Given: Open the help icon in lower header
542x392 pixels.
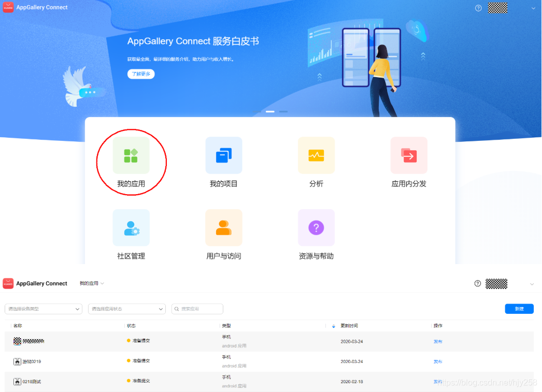Looking at the screenshot, I should [478, 284].
